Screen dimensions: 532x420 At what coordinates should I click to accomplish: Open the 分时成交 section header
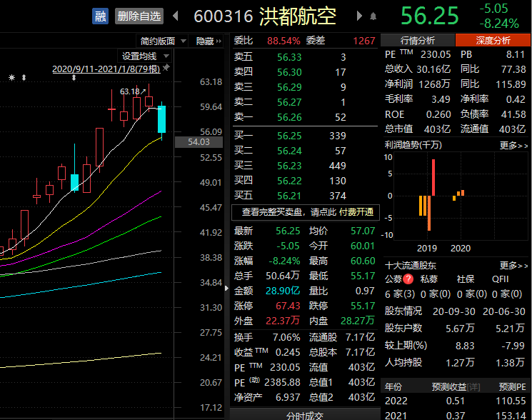pyautogui.click(x=304, y=415)
